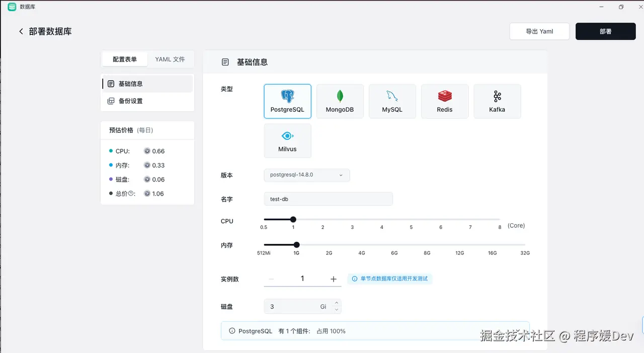Click the 基础信息 sidebar icon
644x353 pixels.
pyautogui.click(x=111, y=84)
